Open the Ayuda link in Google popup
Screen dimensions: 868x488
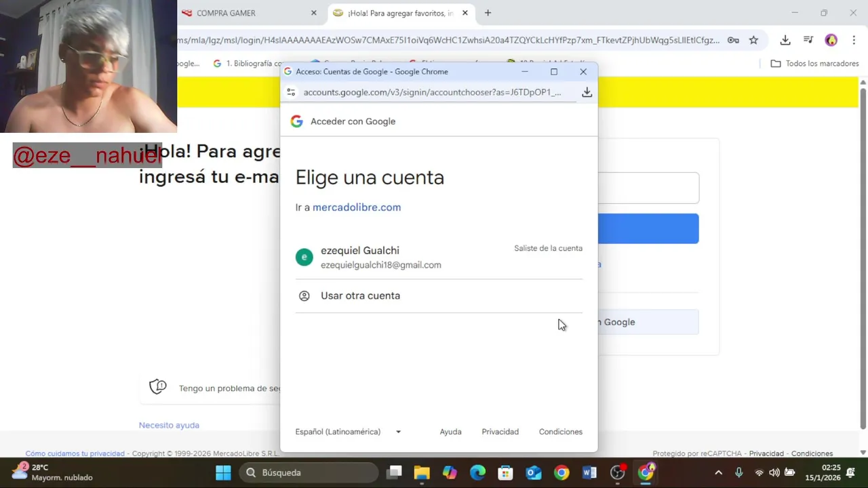pyautogui.click(x=450, y=432)
